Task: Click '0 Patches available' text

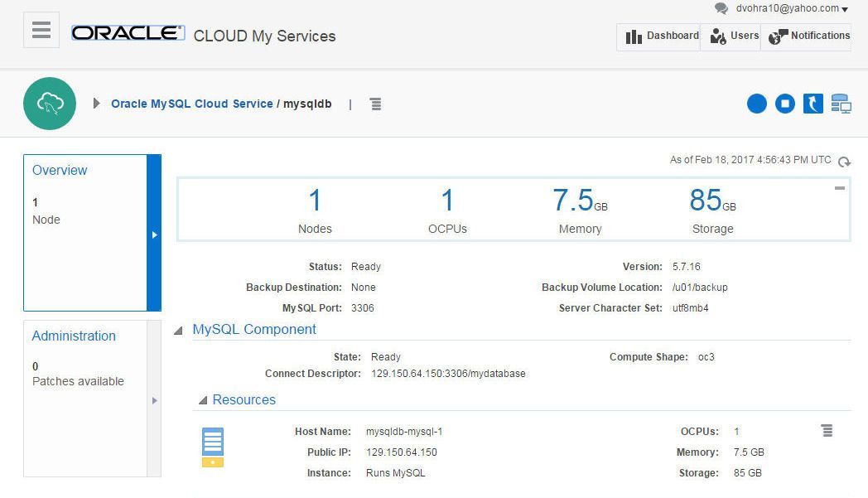Action: [x=78, y=374]
